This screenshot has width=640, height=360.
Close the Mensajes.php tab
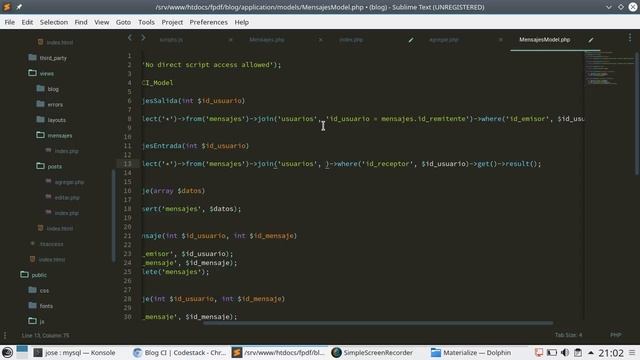pos(320,40)
